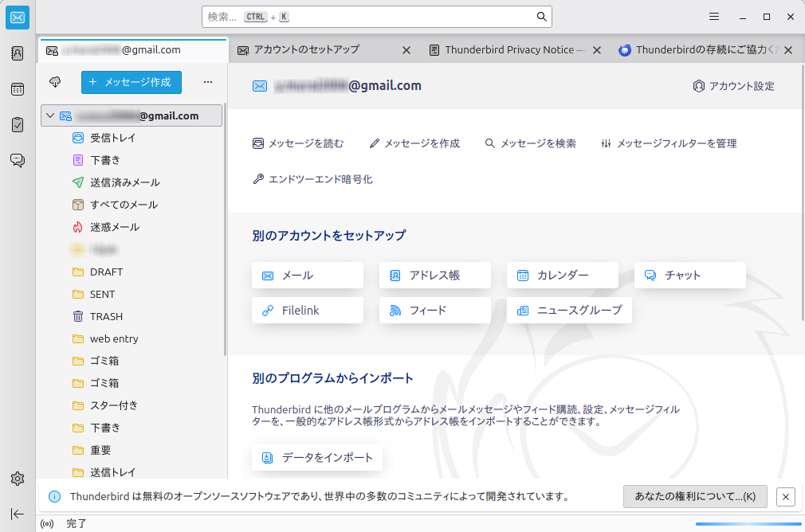Click the データをインポート button
This screenshot has width=805, height=532.
(317, 458)
